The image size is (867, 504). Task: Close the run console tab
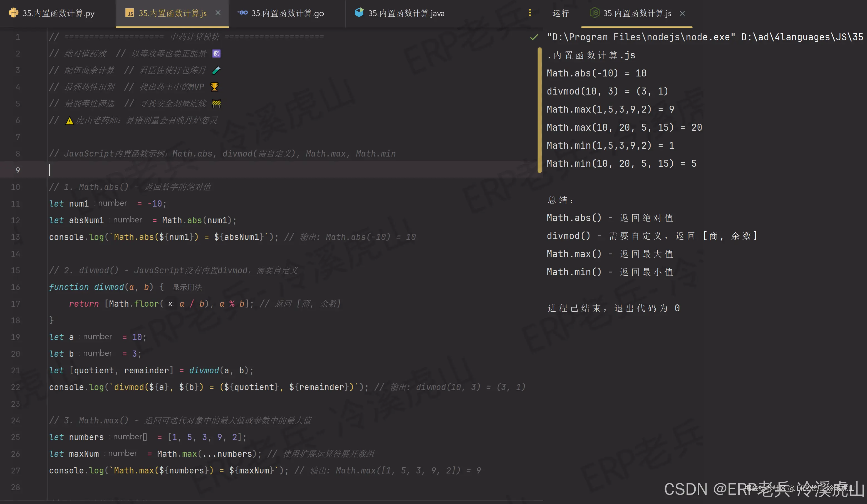(x=682, y=13)
